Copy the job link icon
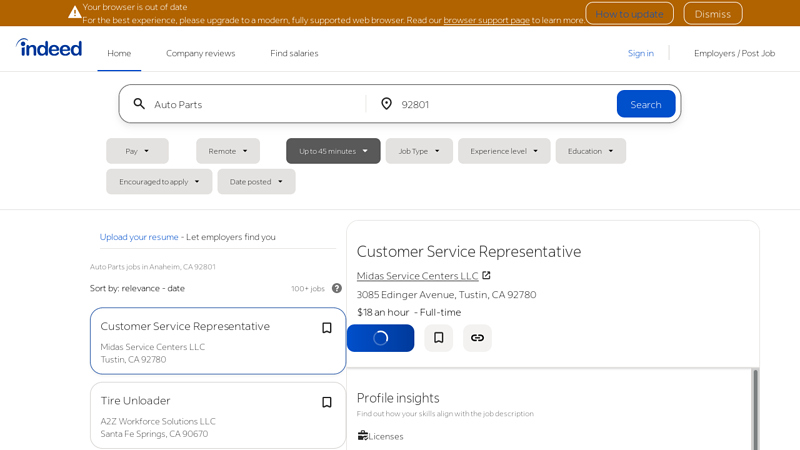The height and width of the screenshot is (450, 800). point(477,338)
